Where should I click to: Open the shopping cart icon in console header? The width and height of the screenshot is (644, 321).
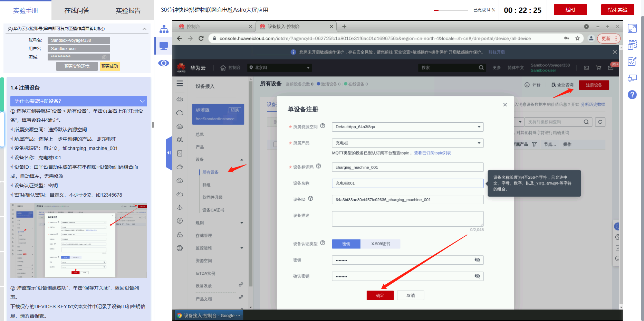(x=598, y=68)
